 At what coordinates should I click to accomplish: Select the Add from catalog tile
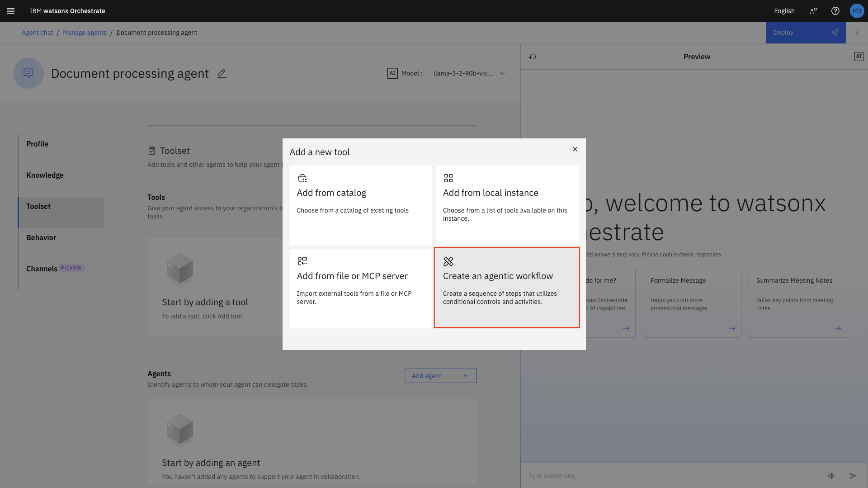pyautogui.click(x=361, y=205)
